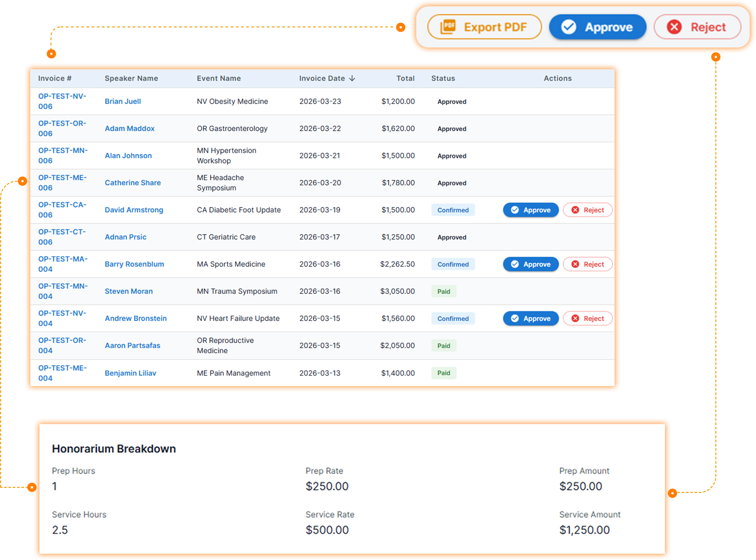Open invoice OP-TEST-MN-006
This screenshot has width=756, height=560.
63,156
